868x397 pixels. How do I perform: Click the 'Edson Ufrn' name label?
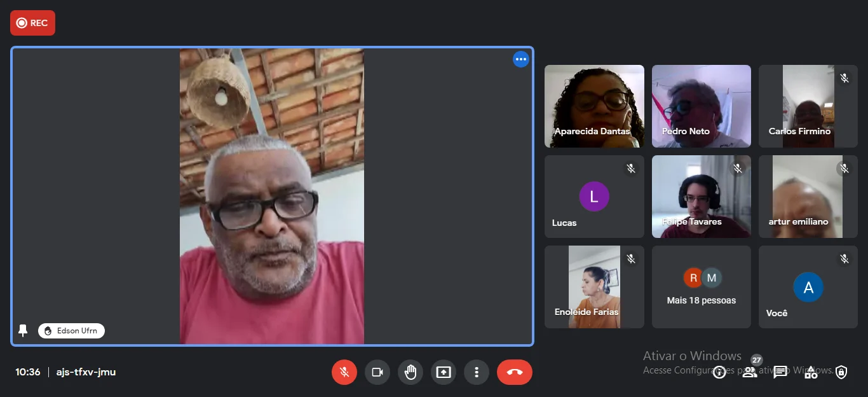tap(71, 331)
